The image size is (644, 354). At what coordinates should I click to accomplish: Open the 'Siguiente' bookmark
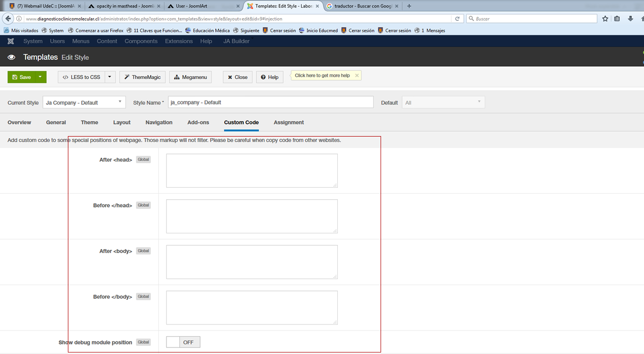(x=246, y=30)
